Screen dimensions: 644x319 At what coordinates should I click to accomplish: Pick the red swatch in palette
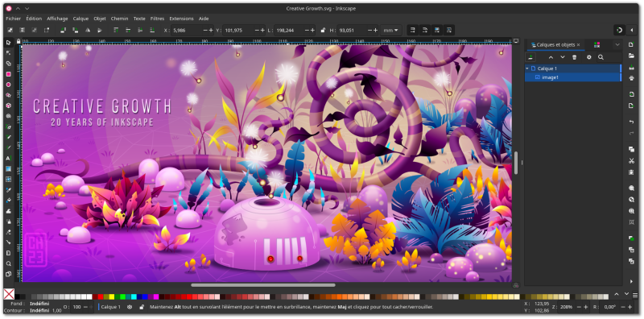click(x=101, y=296)
